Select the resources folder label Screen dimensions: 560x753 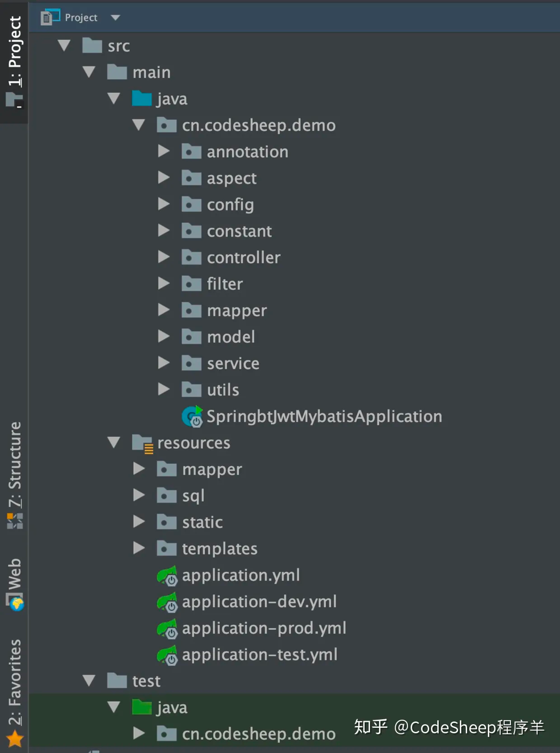pos(193,443)
